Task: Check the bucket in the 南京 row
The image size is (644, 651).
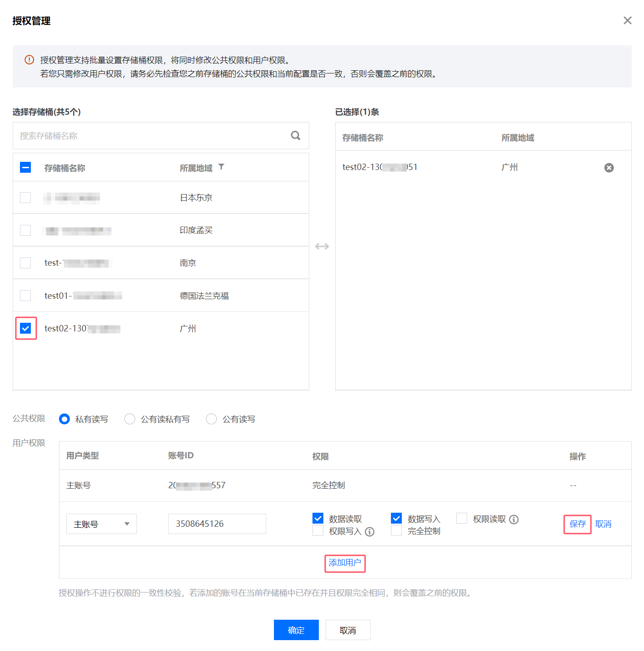Action: coord(25,263)
